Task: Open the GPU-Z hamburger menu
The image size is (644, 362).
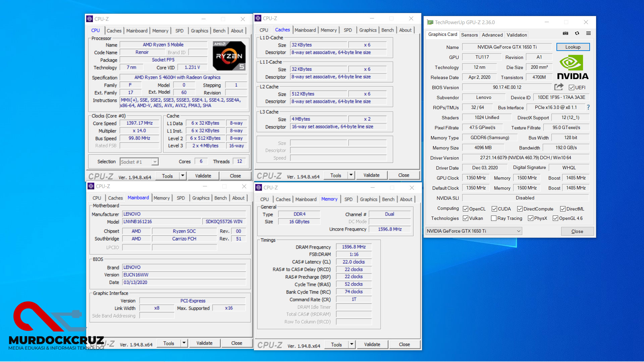Action: pos(588,33)
